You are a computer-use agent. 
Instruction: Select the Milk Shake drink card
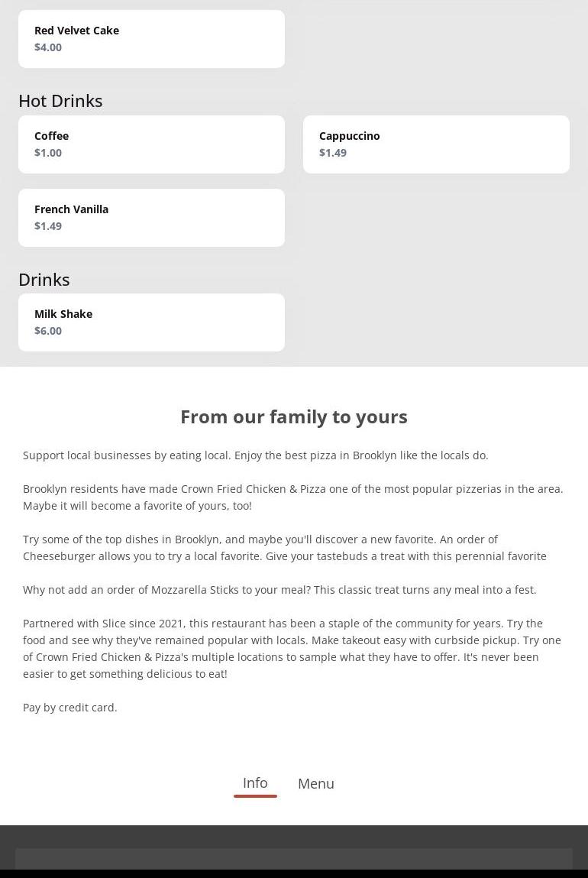(151, 322)
